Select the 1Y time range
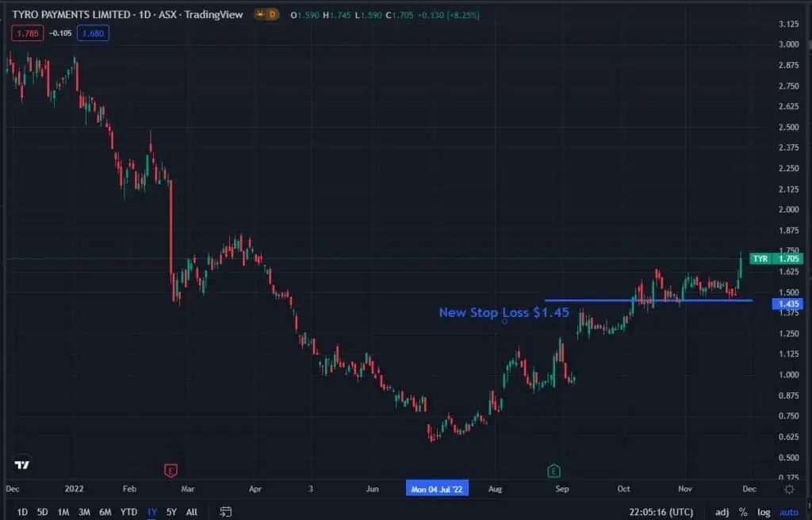812x520 pixels. (x=151, y=512)
